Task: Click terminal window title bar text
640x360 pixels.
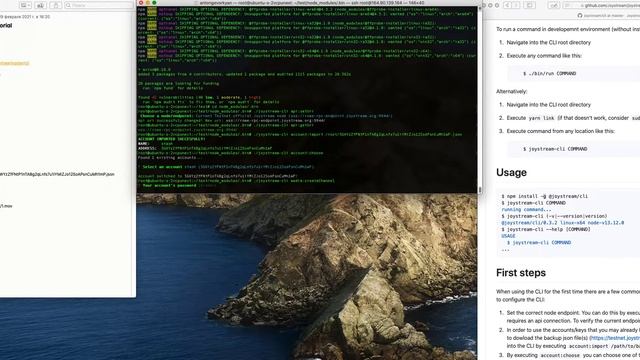Action: pos(312,2)
